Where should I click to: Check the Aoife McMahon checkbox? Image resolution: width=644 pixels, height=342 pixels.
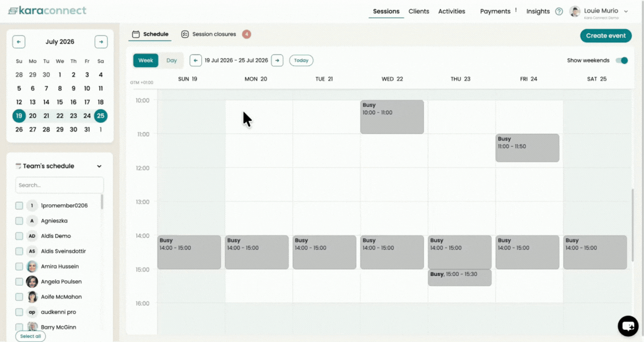point(19,297)
